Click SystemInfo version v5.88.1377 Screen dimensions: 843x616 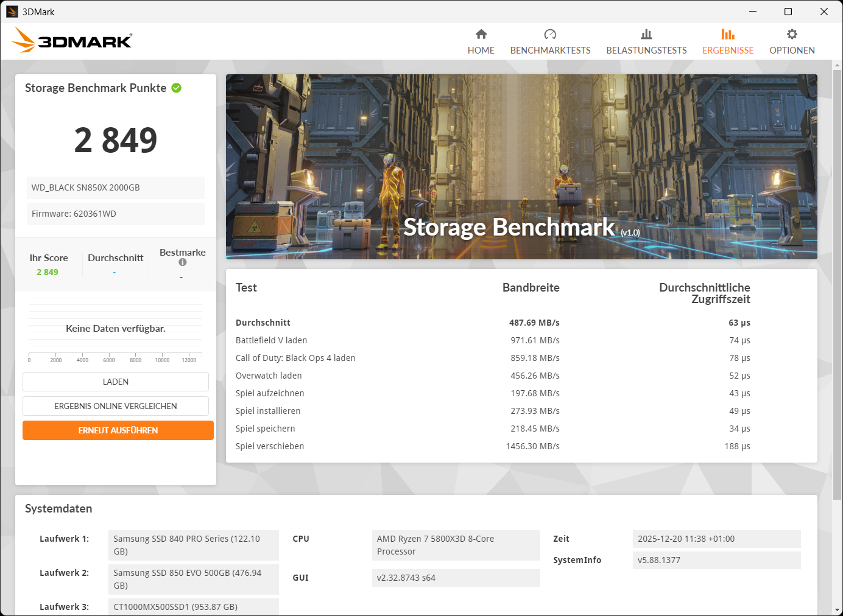coord(717,560)
